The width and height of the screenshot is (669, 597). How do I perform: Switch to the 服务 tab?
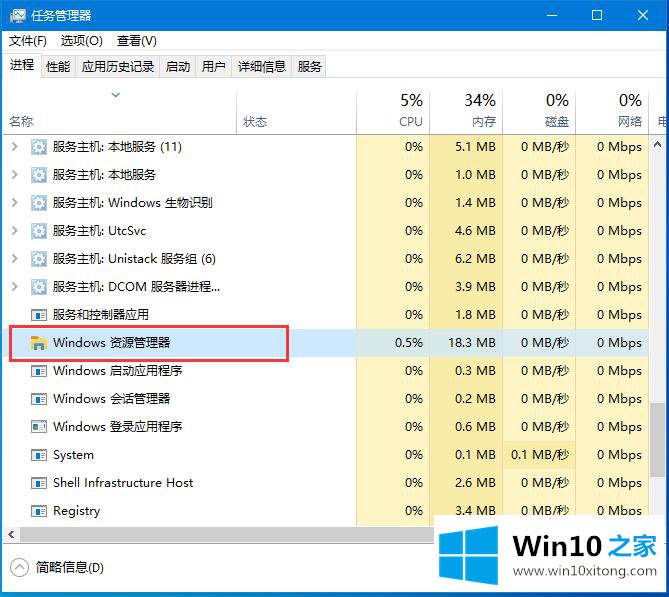[309, 67]
